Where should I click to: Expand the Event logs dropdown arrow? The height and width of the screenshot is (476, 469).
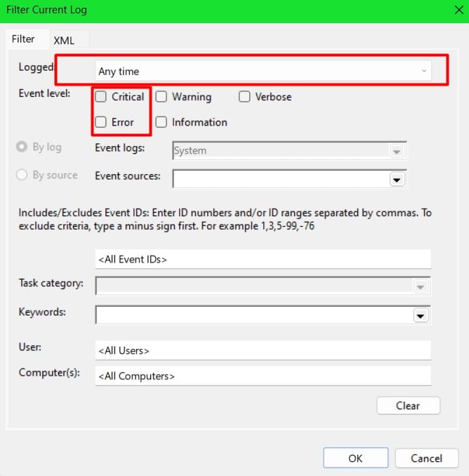coord(397,151)
